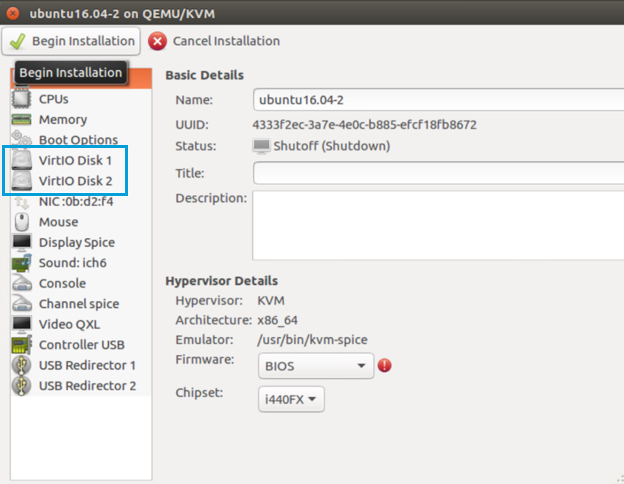Click the /usr/bin/kvm-spice emulator path
The image size is (624, 484).
[x=312, y=340]
